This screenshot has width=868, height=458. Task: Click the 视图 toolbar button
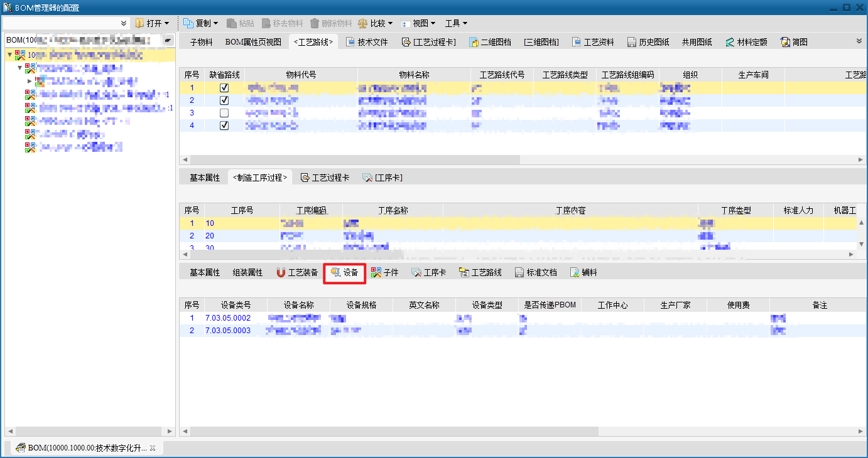click(418, 23)
